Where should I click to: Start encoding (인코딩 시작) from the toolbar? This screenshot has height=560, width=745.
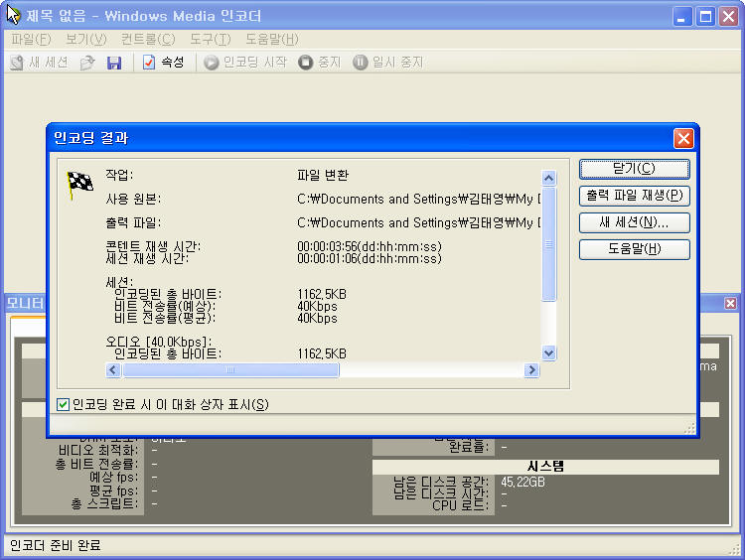click(245, 63)
